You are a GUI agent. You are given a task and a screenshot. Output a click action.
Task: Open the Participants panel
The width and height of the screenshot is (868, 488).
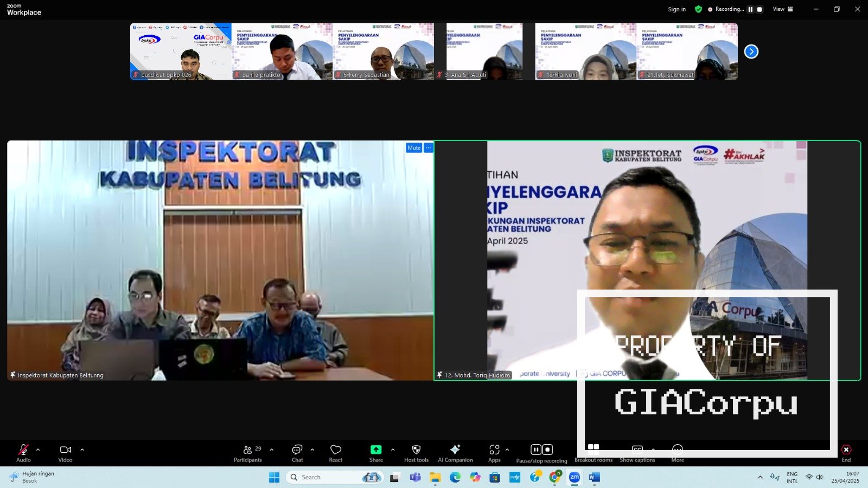tap(248, 450)
